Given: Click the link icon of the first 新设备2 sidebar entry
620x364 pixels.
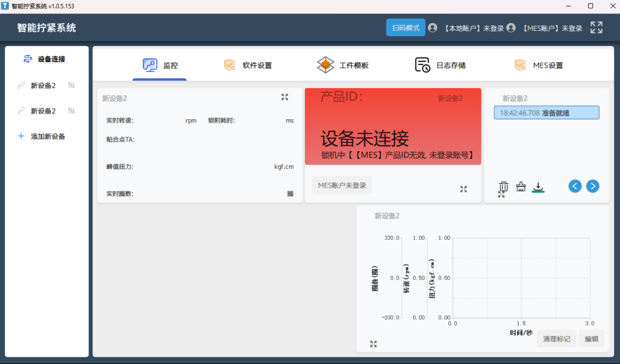Looking at the screenshot, I should (21, 85).
